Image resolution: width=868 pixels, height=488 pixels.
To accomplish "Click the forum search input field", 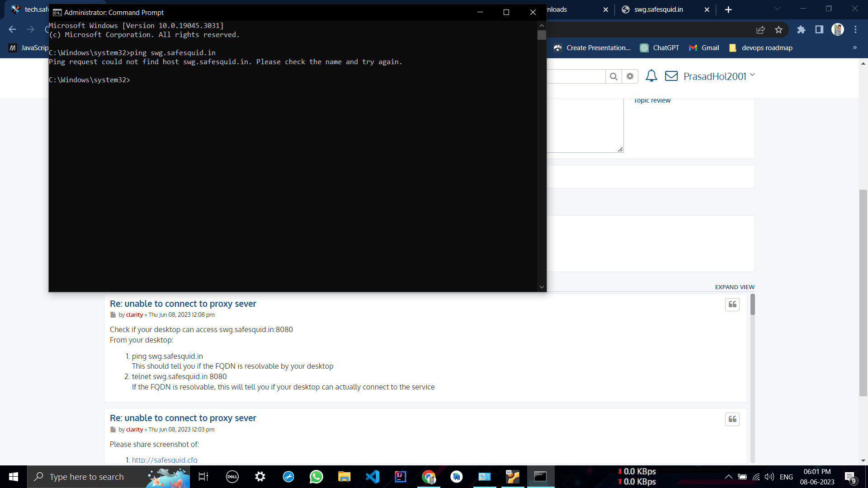I will pos(579,76).
